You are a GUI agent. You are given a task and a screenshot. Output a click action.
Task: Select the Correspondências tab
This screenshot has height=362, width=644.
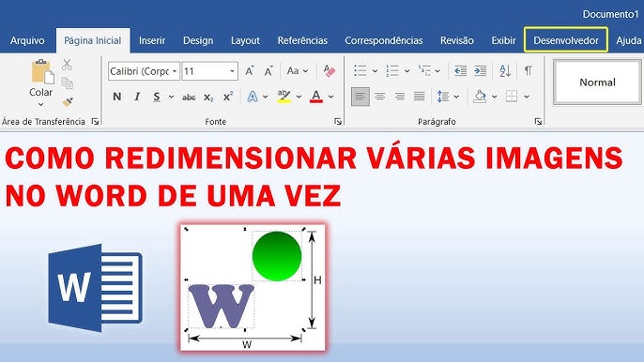tap(384, 40)
